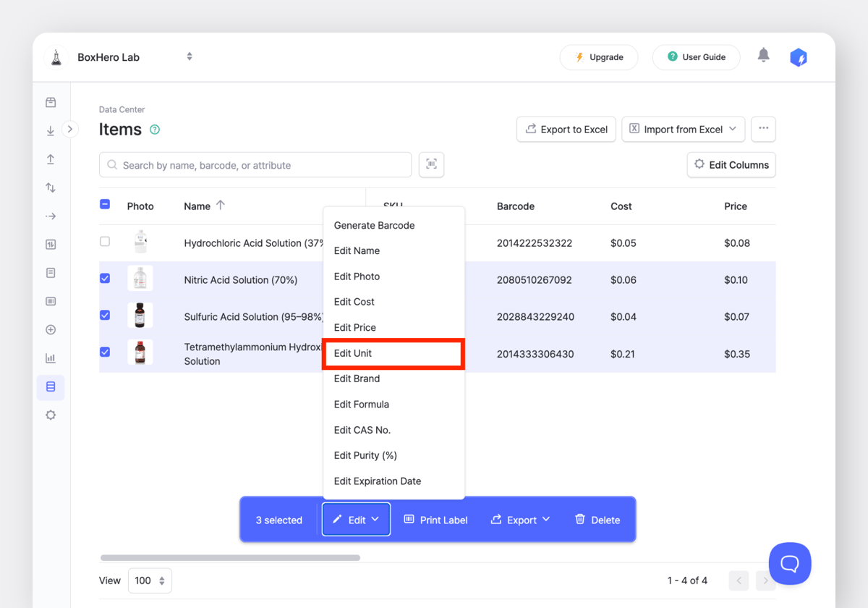Open the Stock In sidebar icon
Viewport: 868px width, 608px height.
tap(51, 131)
